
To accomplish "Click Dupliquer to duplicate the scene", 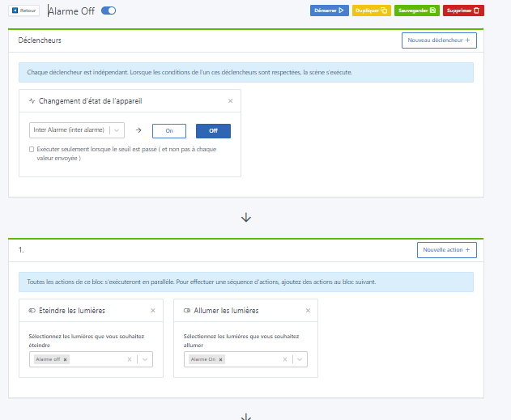I will 372,11.
